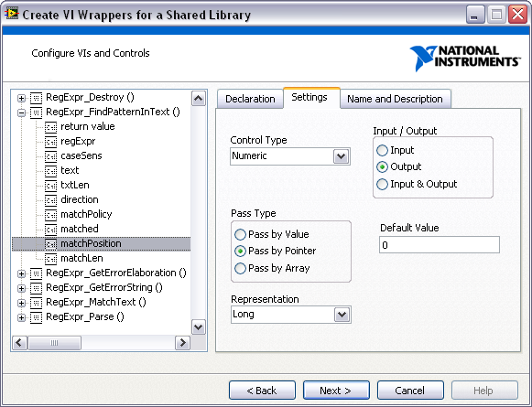This screenshot has width=532, height=407.
Task: Click the horizontal scrollbar thumb in tree
Action: (x=54, y=343)
